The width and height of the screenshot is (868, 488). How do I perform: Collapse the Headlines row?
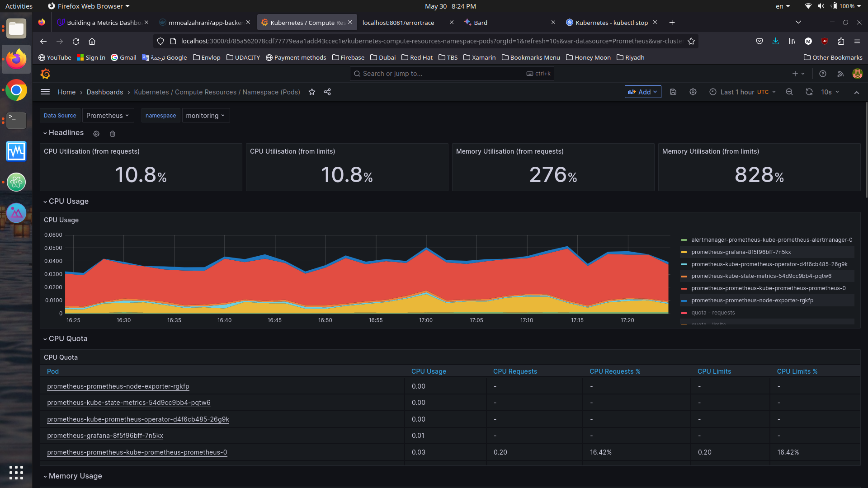click(x=63, y=133)
